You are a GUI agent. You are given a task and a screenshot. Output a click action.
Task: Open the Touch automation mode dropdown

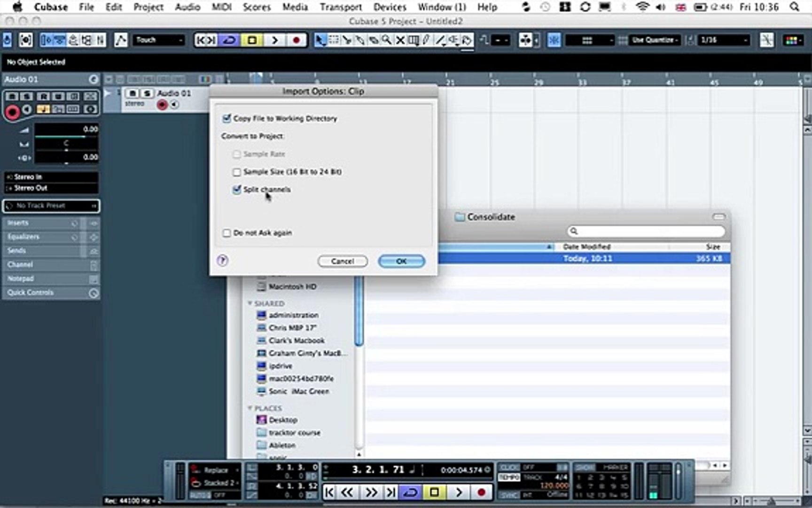click(159, 40)
